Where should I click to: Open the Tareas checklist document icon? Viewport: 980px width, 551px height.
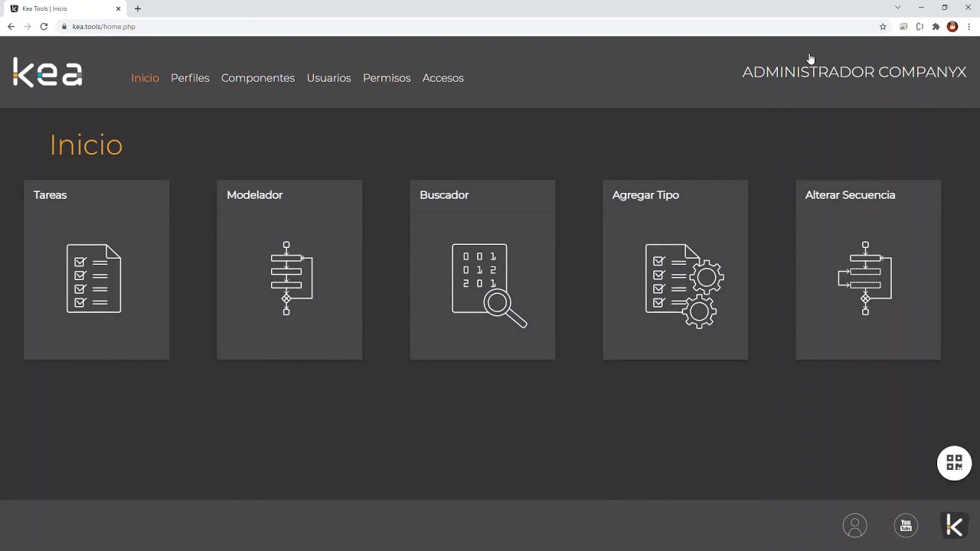point(93,279)
